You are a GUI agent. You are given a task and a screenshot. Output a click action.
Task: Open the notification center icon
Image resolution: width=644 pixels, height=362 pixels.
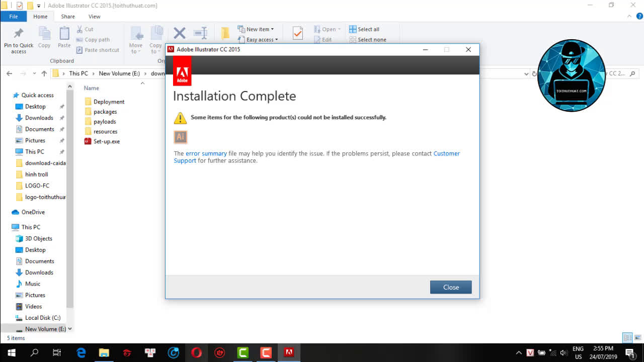click(x=630, y=352)
